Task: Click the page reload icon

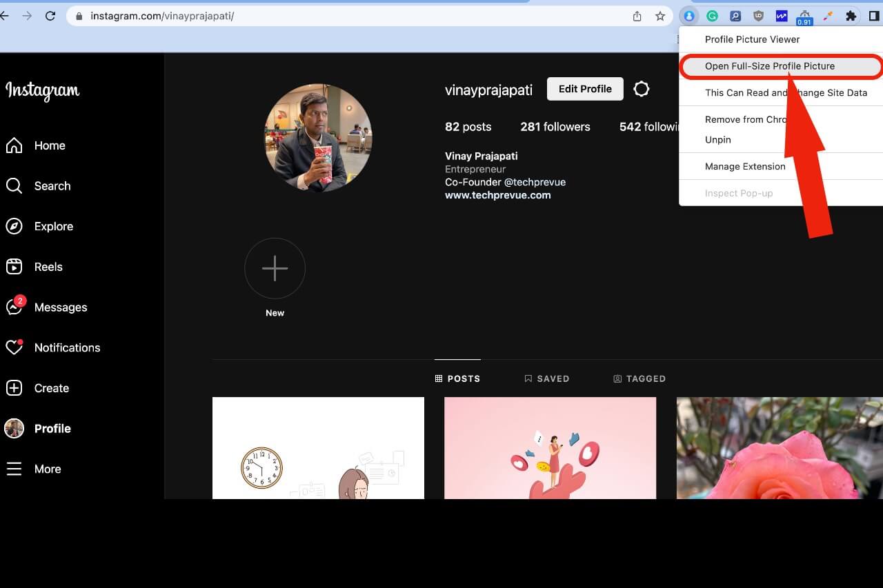Action: (x=48, y=16)
